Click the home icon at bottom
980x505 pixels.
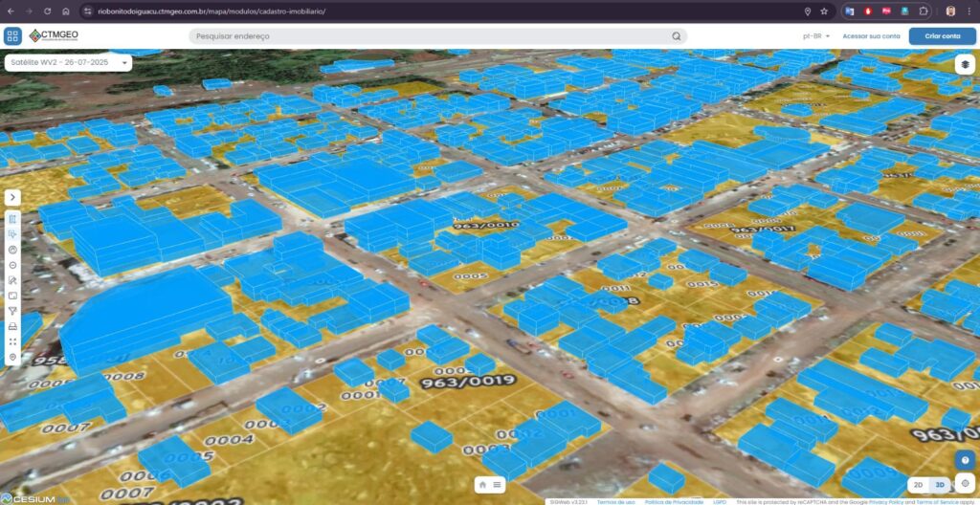click(482, 485)
